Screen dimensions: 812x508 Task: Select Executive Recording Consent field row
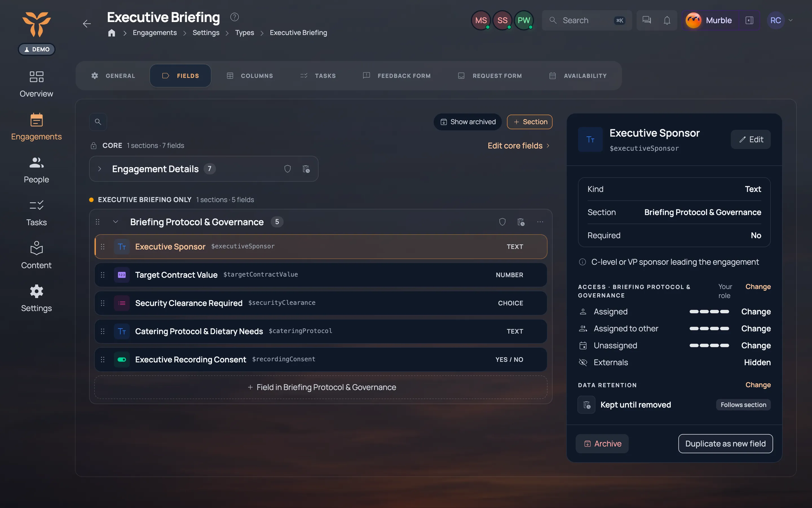(321, 360)
